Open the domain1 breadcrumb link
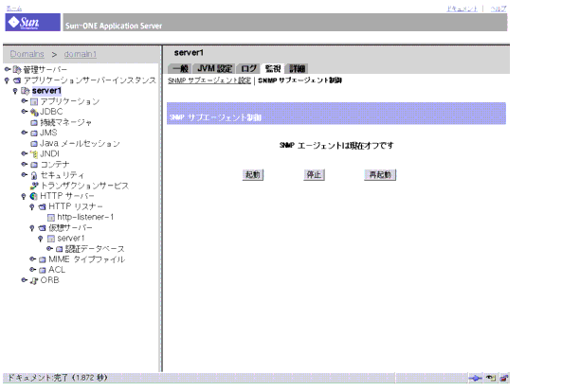This screenshot has height=392, width=580. point(81,54)
